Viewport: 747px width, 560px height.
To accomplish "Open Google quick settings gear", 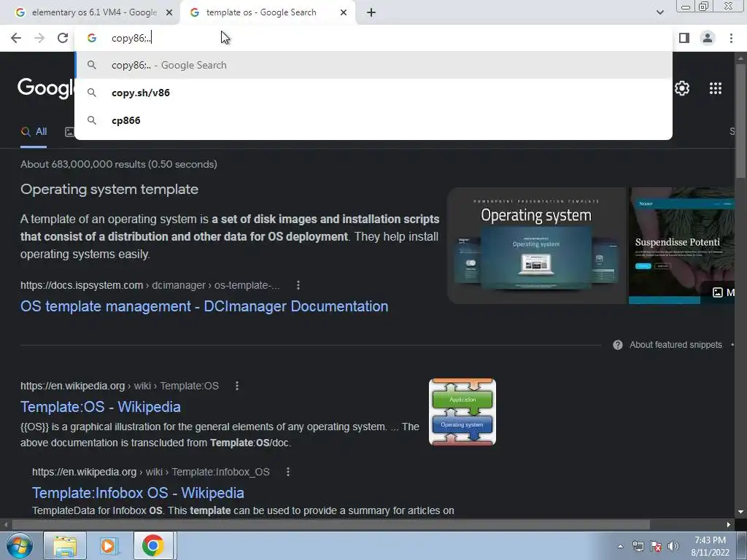I will 682,88.
